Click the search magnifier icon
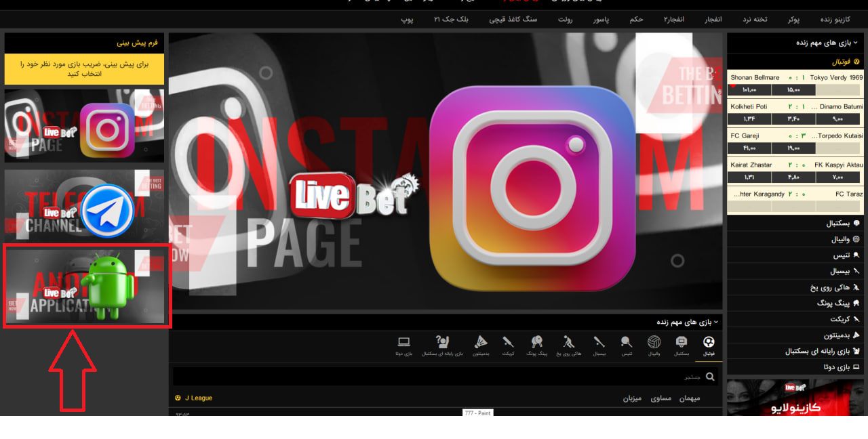Viewport: 868px width, 439px height. (710, 377)
